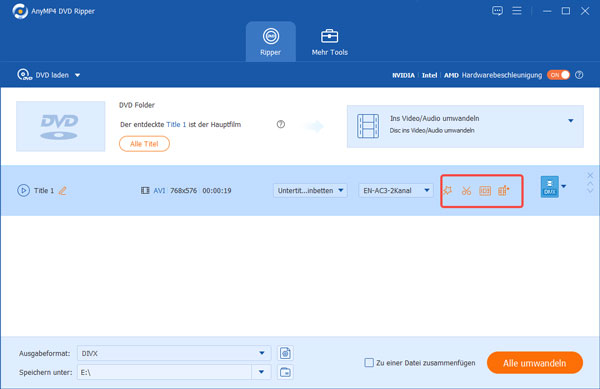Click the 00:00:19 duration text
The image size is (600, 389).
pyautogui.click(x=217, y=190)
